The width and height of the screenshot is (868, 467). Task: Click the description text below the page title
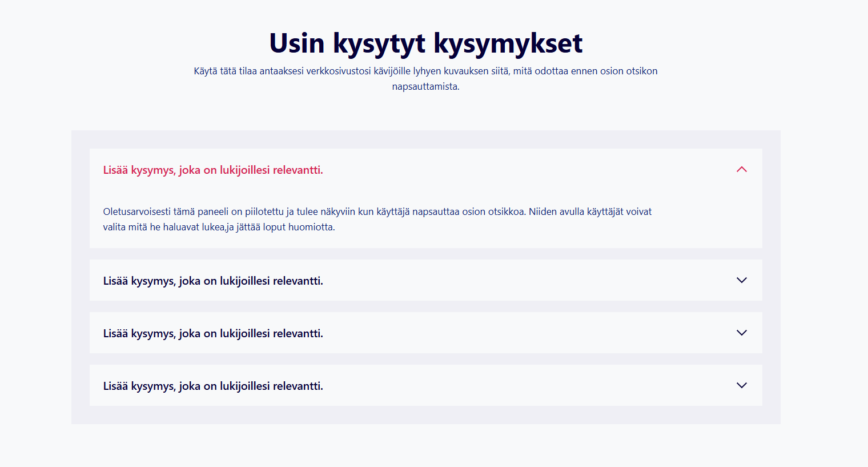425,78
